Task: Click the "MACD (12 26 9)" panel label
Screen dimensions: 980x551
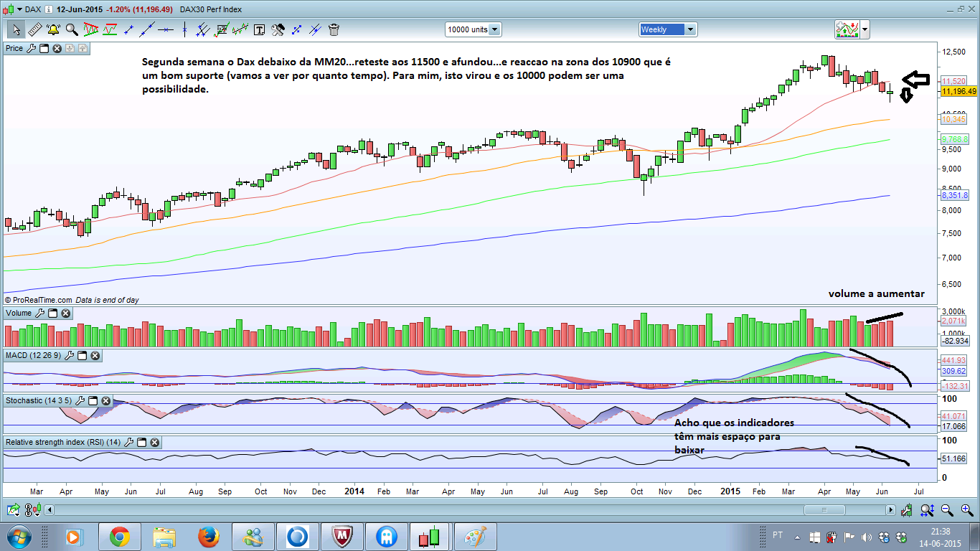Action: 33,356
